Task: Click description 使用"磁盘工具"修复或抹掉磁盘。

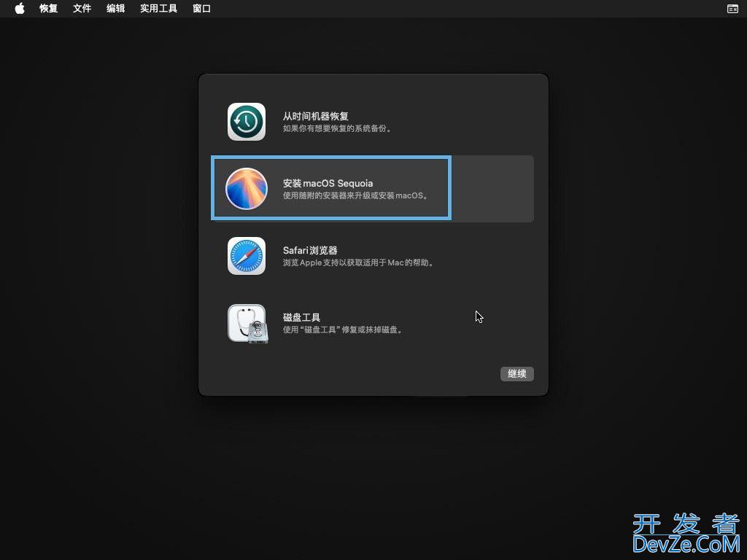Action: click(343, 330)
